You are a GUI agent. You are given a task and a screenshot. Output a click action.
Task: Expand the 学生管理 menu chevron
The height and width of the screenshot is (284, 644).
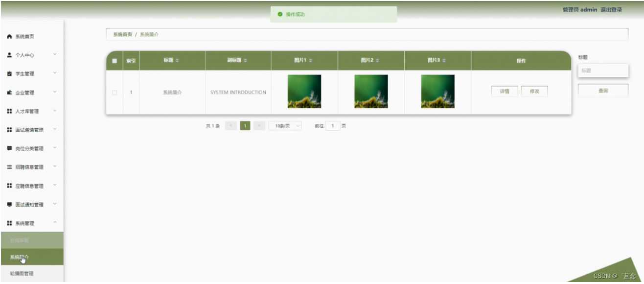[x=55, y=73]
